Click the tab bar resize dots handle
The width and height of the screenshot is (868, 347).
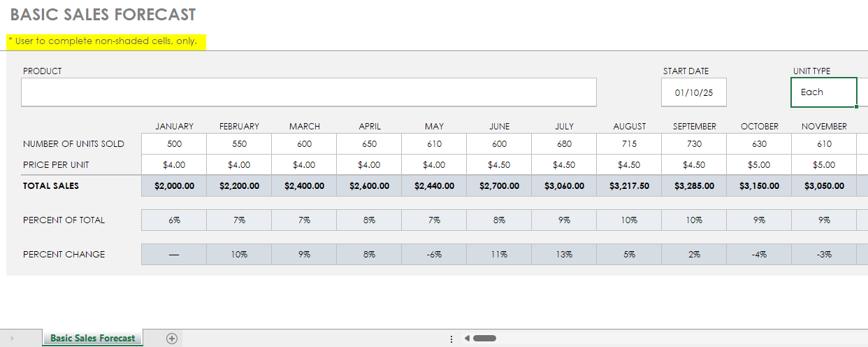451,339
